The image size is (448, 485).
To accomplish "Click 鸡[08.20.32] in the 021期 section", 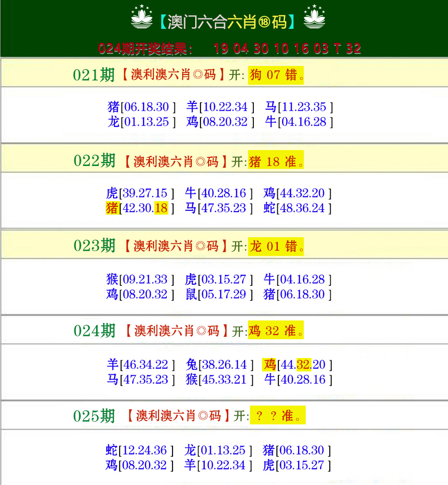I will 220,122.
